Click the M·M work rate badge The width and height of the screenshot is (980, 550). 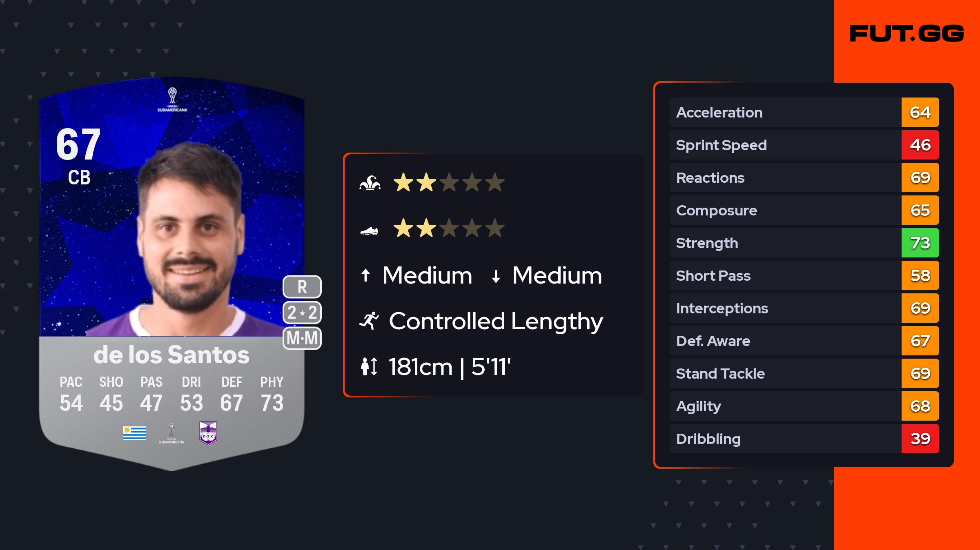coord(302,338)
